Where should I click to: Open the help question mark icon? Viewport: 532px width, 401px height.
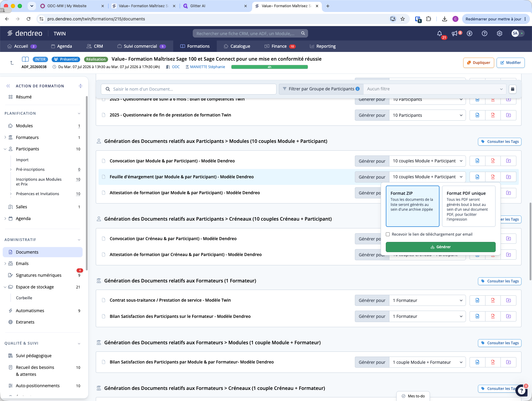tap(485, 34)
